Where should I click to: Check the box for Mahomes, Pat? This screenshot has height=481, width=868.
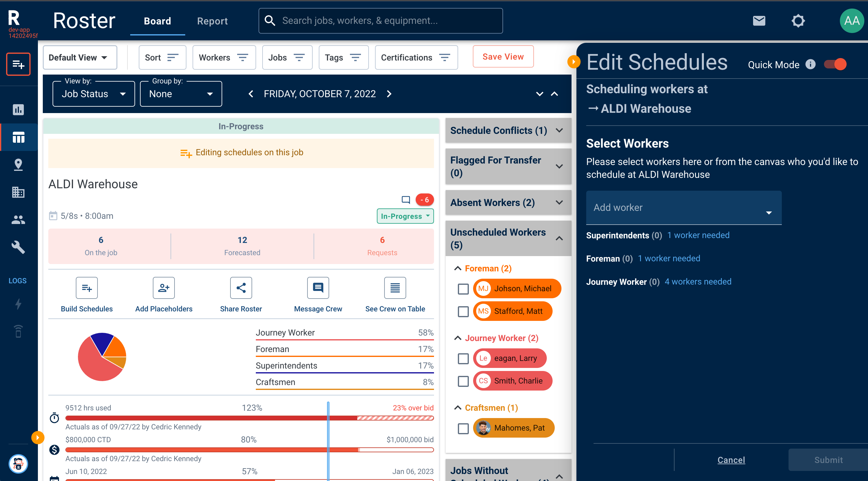click(x=463, y=428)
